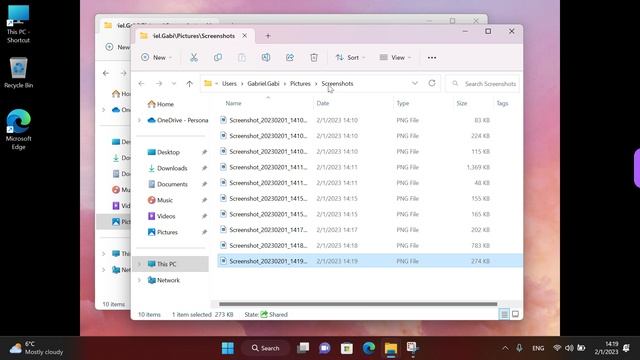Close the Screenshots tab
Image resolution: width=640 pixels, height=360 pixels.
[x=244, y=36]
